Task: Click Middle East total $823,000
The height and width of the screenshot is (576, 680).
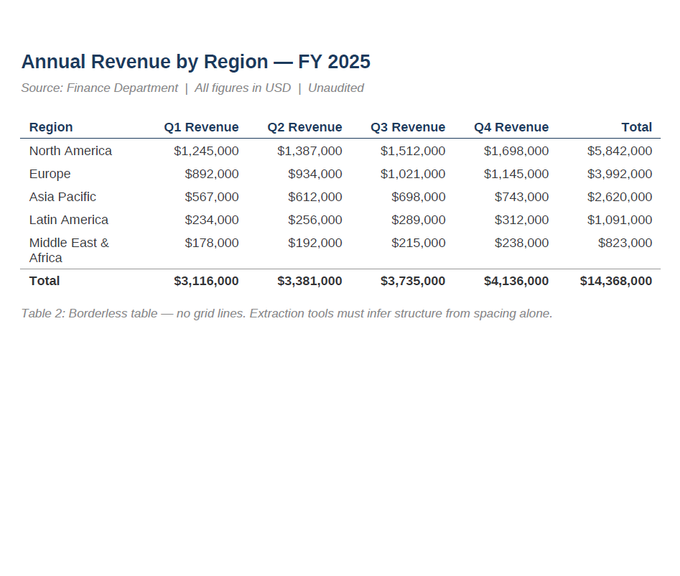Action: pos(625,243)
